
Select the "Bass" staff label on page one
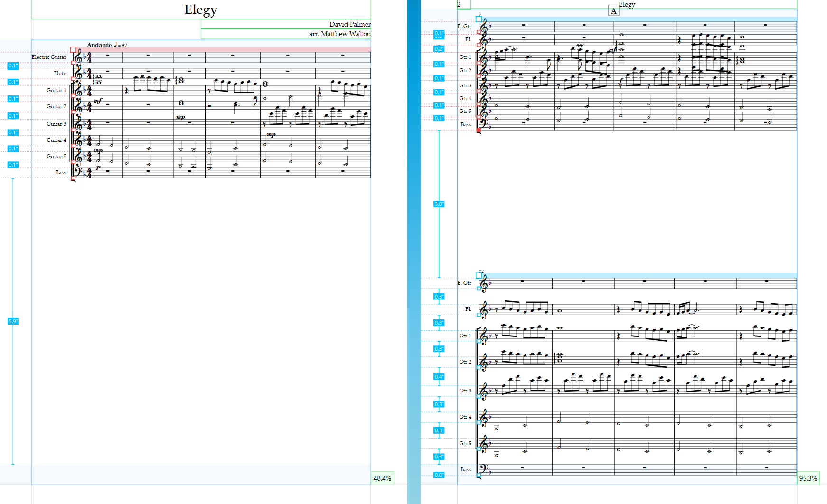click(x=61, y=172)
